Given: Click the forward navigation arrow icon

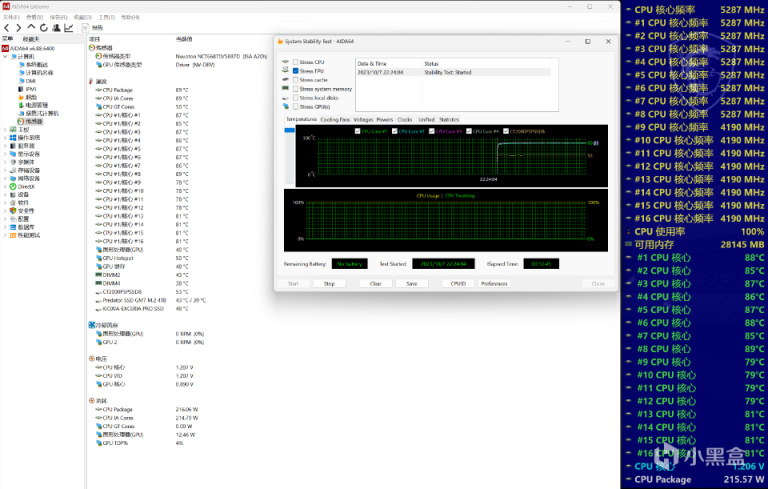Looking at the screenshot, I should [x=17, y=27].
